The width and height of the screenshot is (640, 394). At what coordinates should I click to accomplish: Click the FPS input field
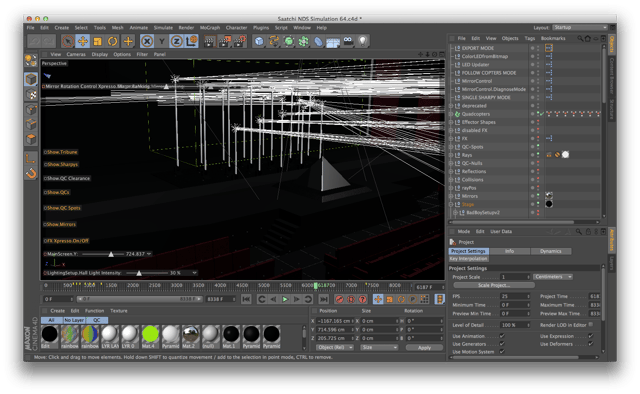coord(515,296)
